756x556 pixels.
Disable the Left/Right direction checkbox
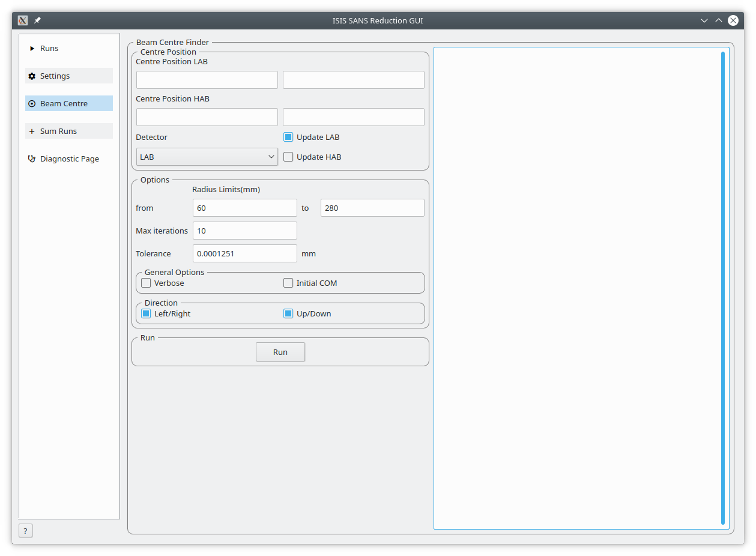[x=146, y=314]
